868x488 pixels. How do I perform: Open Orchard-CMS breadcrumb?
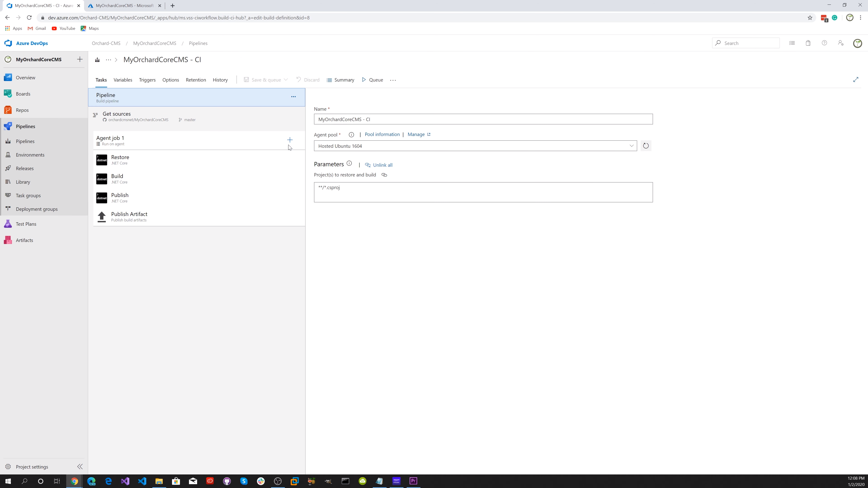(x=106, y=43)
